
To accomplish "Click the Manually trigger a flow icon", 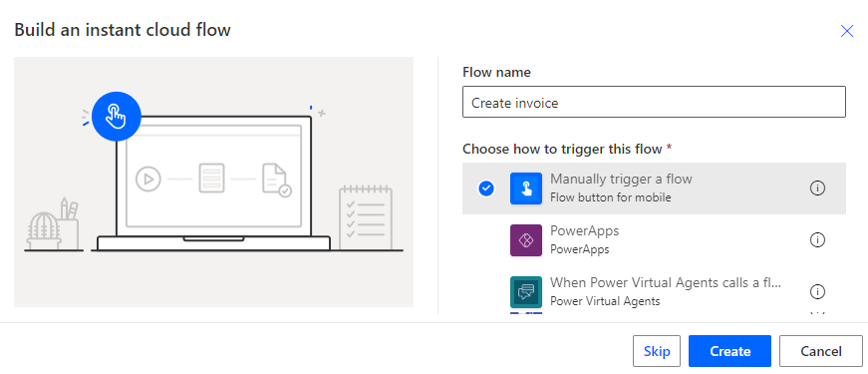I will (526, 188).
